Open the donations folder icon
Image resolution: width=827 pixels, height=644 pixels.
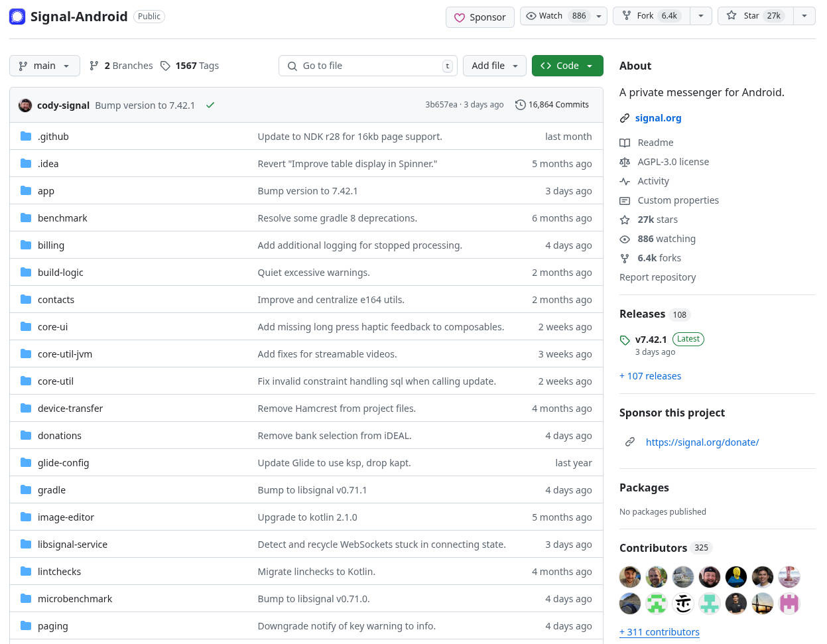(26, 435)
